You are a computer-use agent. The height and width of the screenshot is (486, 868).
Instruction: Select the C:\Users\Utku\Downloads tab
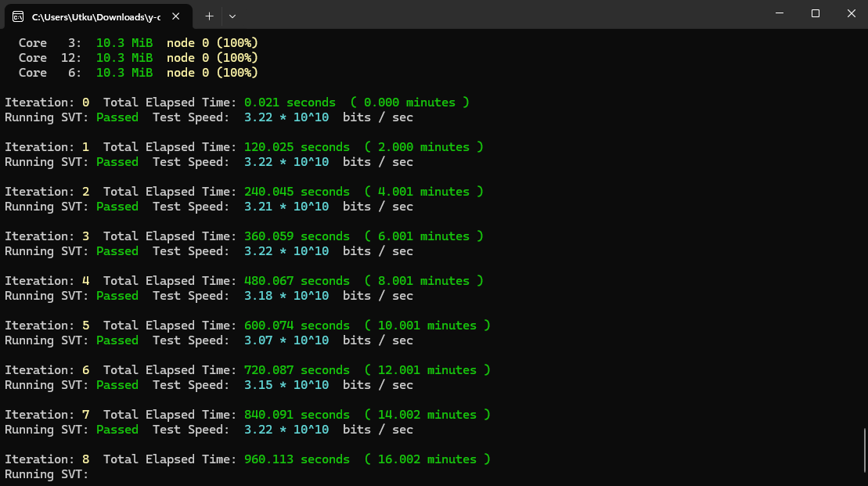point(99,16)
